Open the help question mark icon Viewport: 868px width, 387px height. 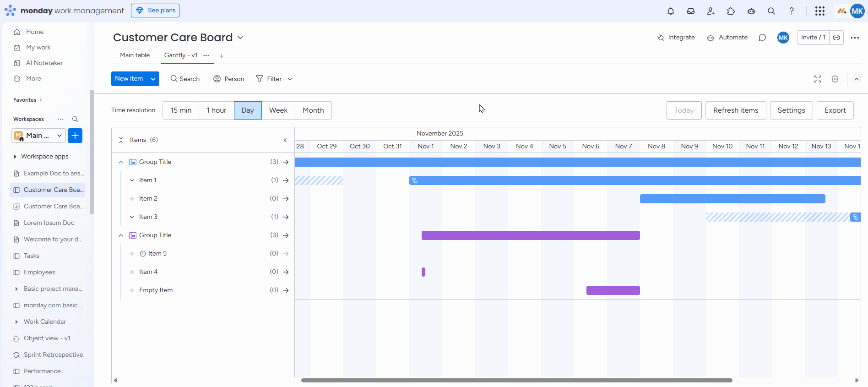[792, 11]
